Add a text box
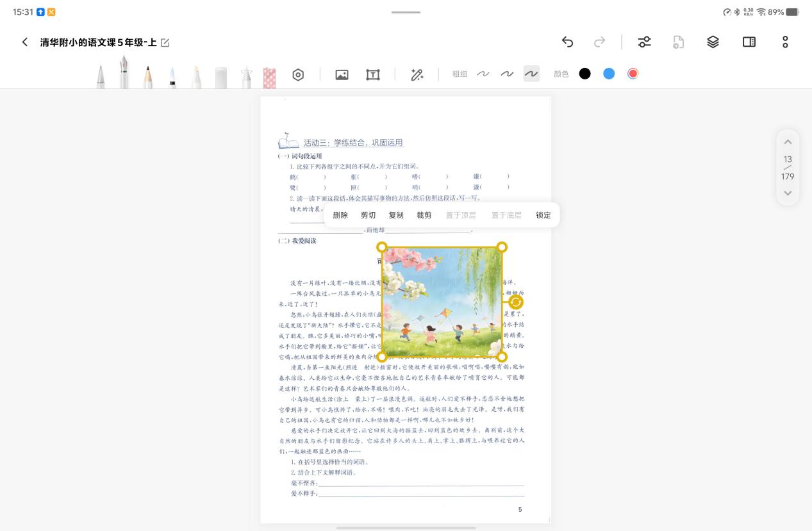 (x=372, y=75)
